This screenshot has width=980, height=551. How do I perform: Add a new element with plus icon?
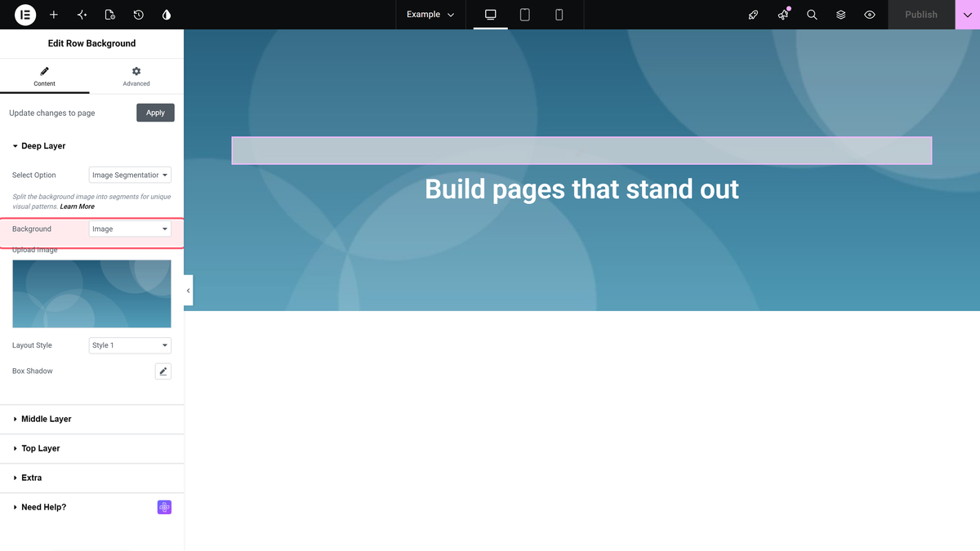[x=54, y=15]
